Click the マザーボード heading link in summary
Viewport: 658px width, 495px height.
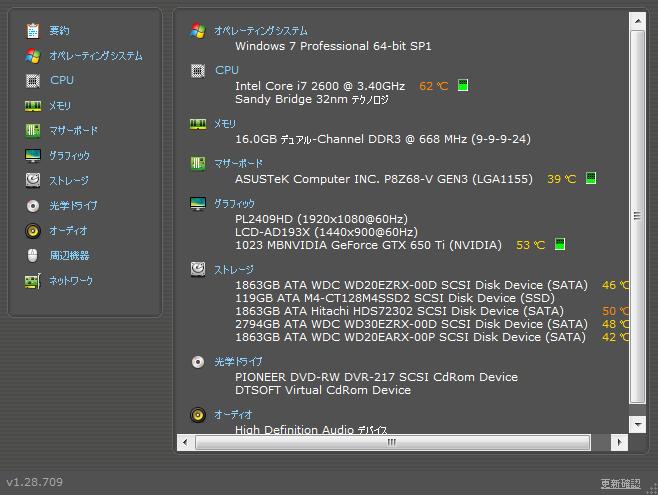click(238, 163)
